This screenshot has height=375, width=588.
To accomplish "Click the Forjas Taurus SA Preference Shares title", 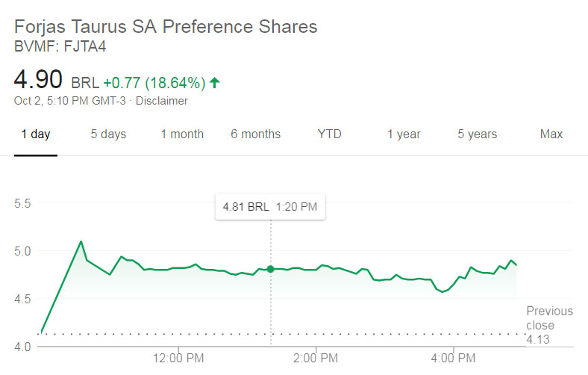I will point(166,27).
